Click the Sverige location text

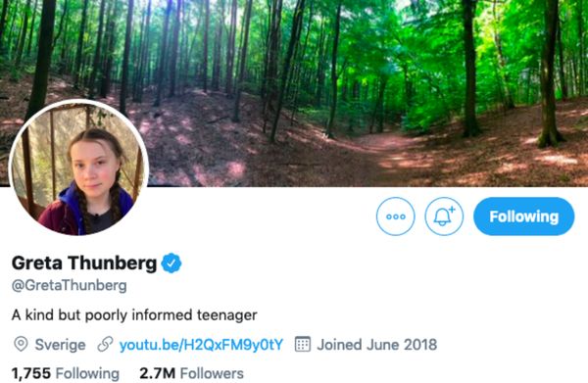tap(60, 345)
